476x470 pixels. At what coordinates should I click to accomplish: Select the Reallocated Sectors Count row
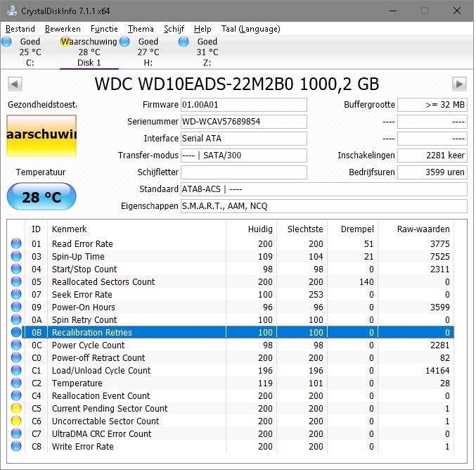point(231,281)
